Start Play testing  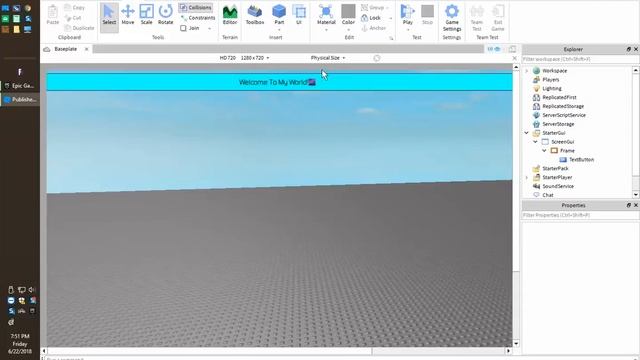point(407,14)
